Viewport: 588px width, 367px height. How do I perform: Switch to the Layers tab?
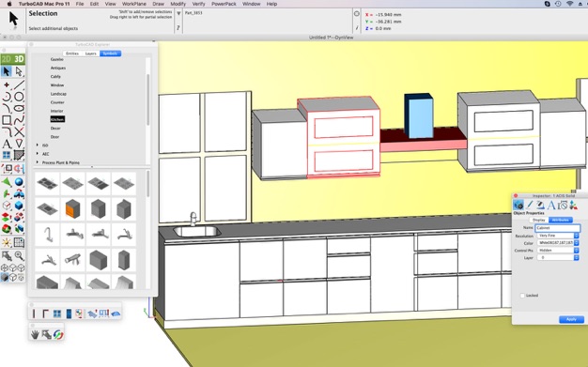pos(91,54)
